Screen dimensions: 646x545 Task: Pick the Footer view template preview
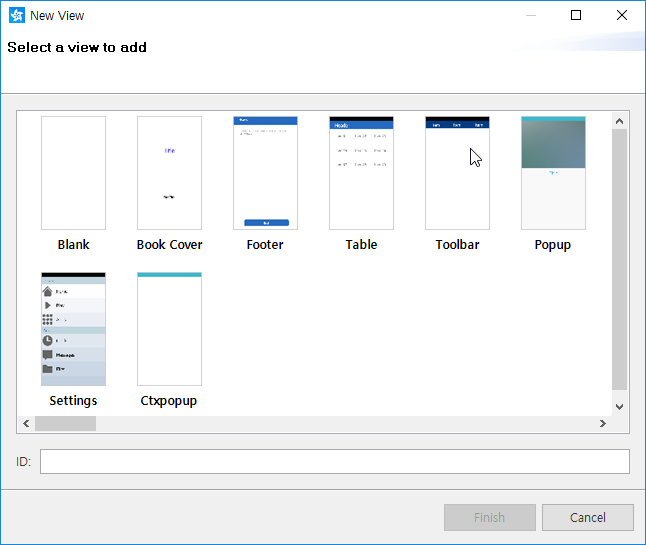pyautogui.click(x=265, y=173)
